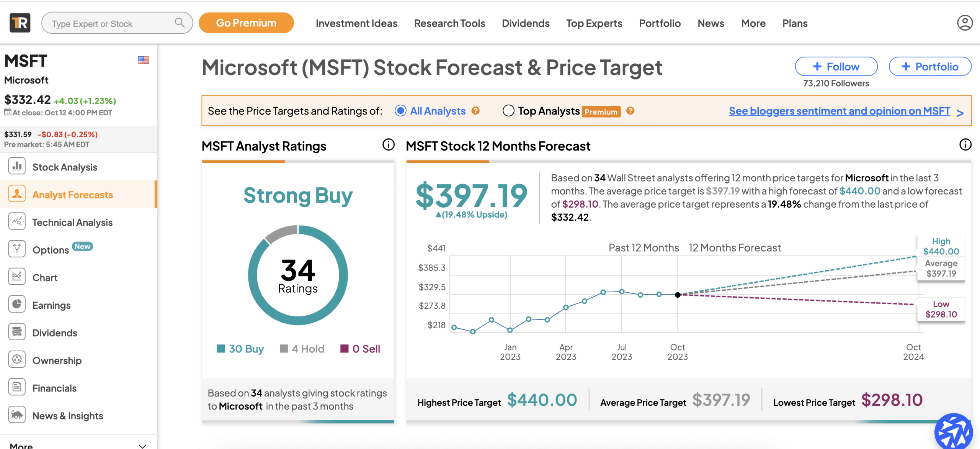Image resolution: width=980 pixels, height=449 pixels.
Task: Open Technical Analysis in sidebar
Action: [x=72, y=222]
